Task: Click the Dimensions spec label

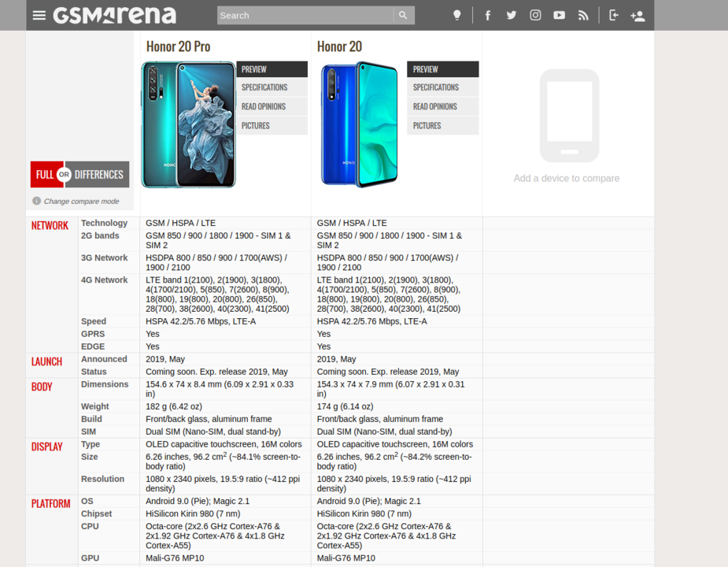Action: (105, 384)
